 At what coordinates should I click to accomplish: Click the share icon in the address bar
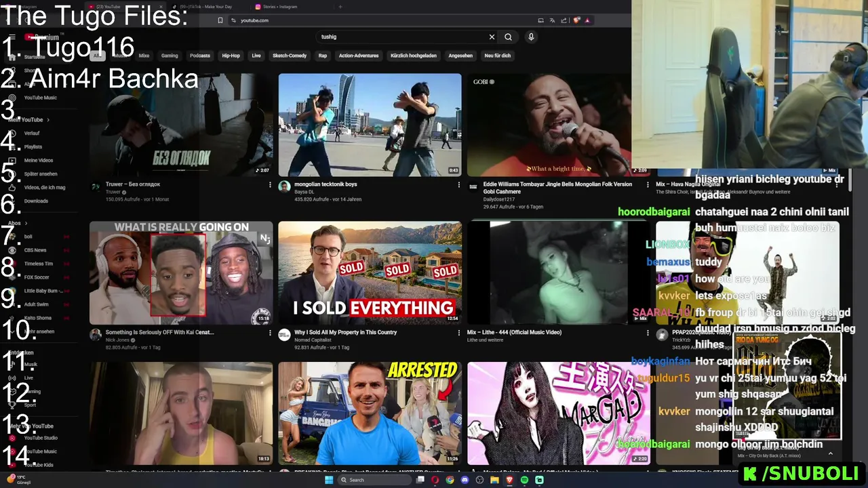(564, 20)
